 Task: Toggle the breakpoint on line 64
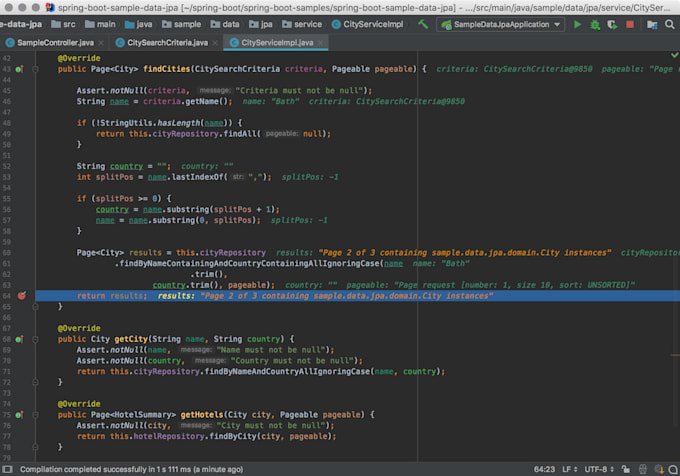pyautogui.click(x=22, y=296)
